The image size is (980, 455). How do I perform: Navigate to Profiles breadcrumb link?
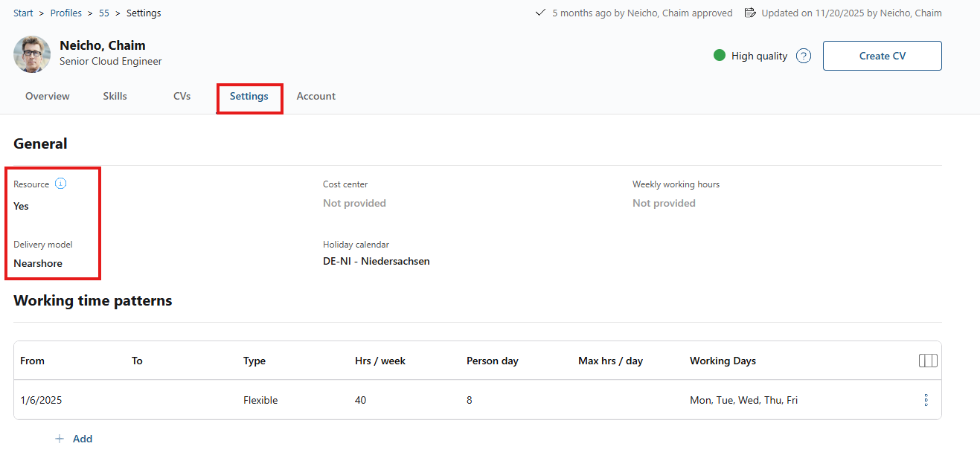pyautogui.click(x=66, y=13)
